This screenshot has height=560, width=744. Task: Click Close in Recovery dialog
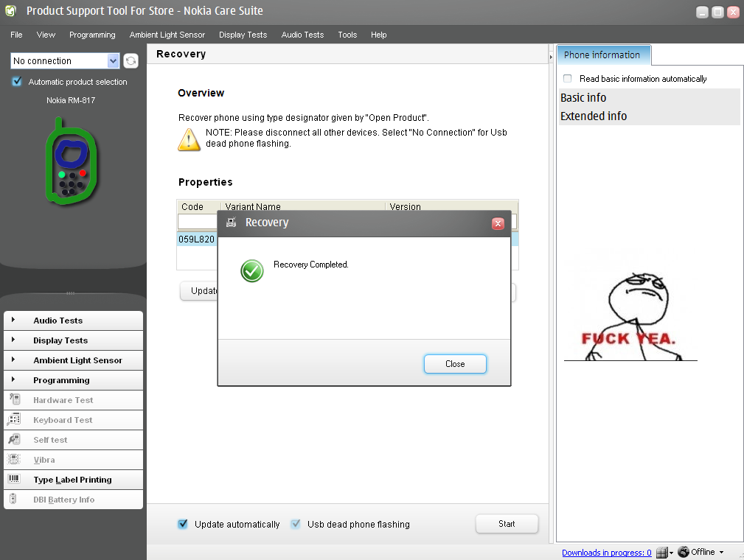pyautogui.click(x=455, y=364)
